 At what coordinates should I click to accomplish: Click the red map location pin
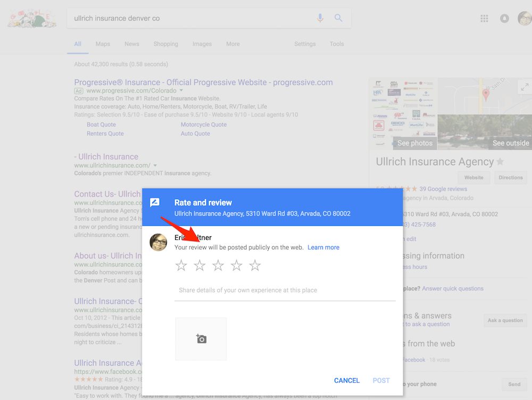click(x=486, y=95)
